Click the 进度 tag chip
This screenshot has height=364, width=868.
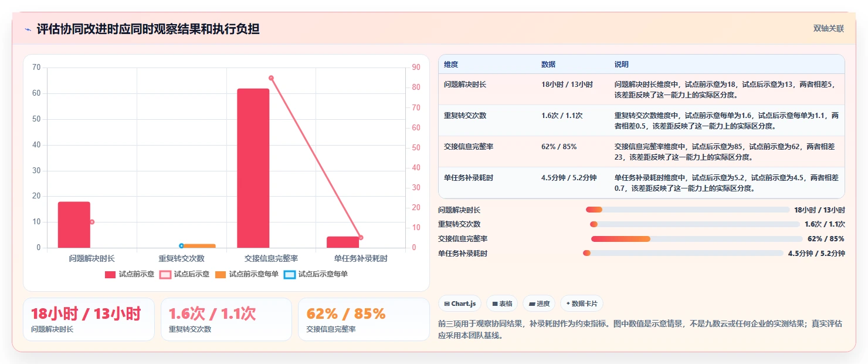click(539, 304)
